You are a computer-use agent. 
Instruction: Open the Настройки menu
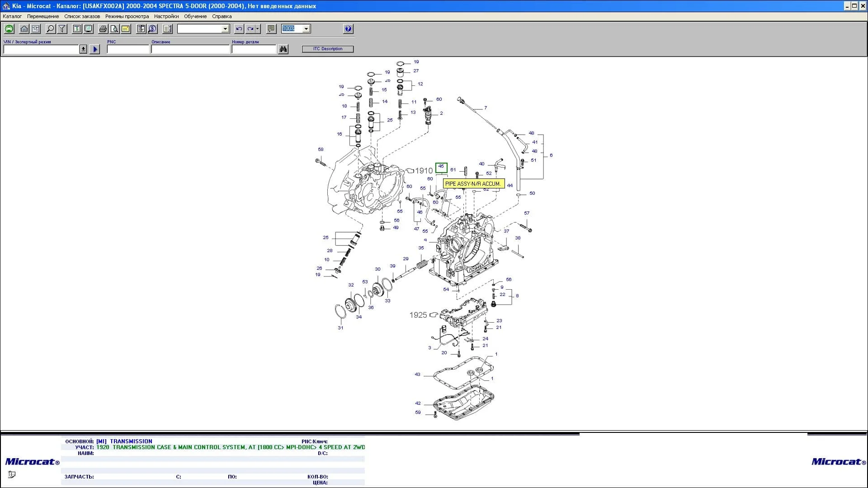tap(166, 16)
